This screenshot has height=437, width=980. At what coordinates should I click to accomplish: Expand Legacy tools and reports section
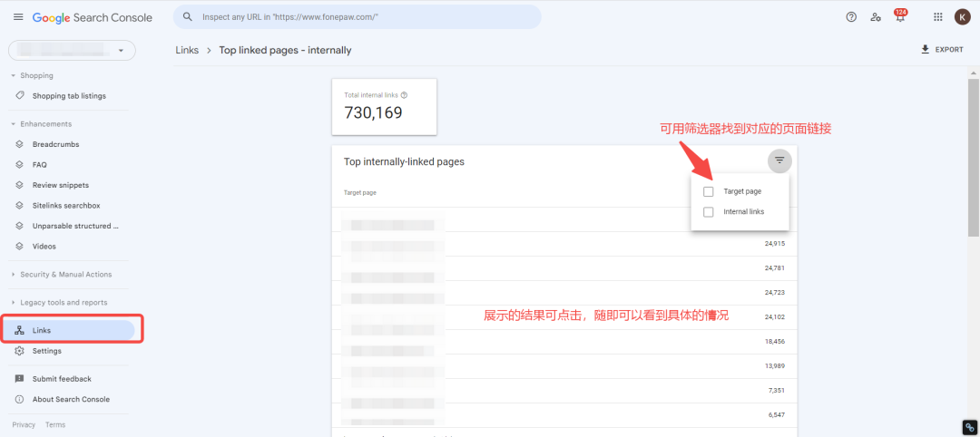click(x=13, y=303)
